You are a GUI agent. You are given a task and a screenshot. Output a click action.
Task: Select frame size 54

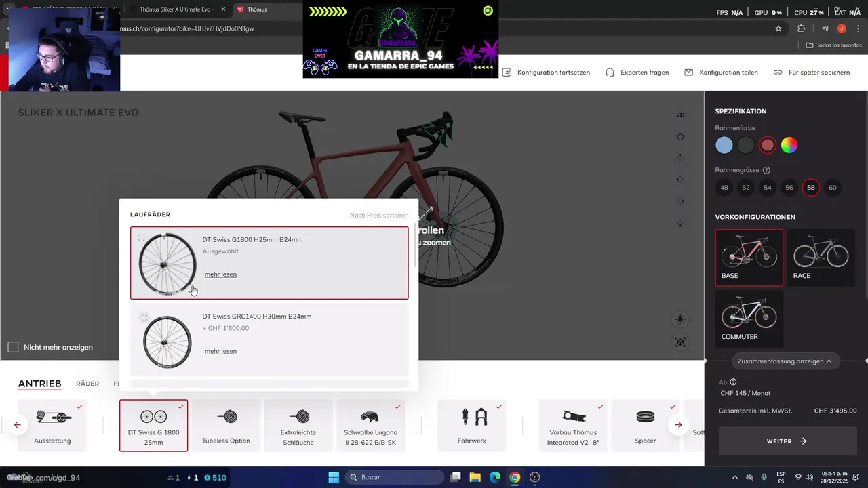click(x=768, y=188)
